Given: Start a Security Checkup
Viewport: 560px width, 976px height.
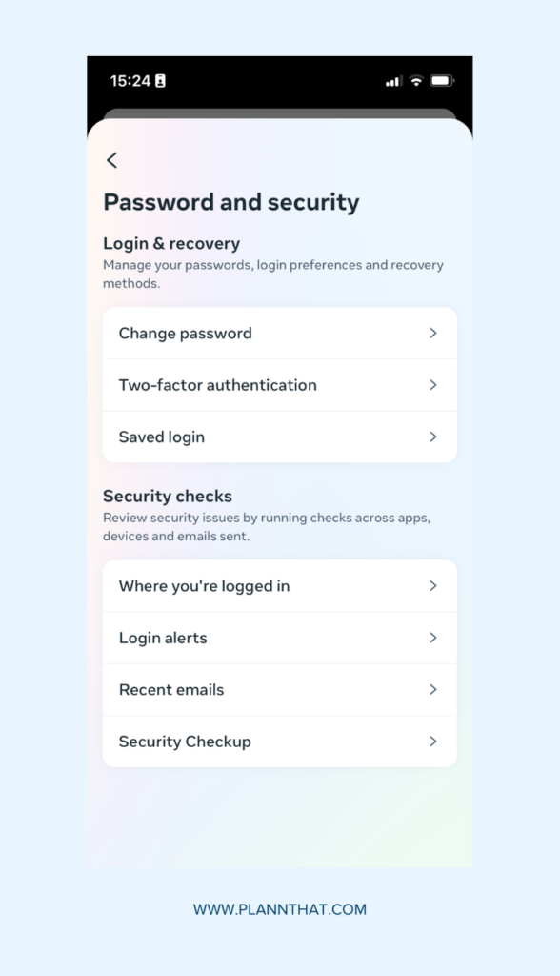Looking at the screenshot, I should pyautogui.click(x=184, y=741).
